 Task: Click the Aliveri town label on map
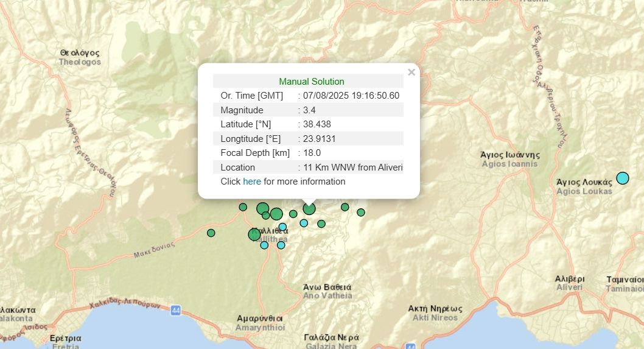(x=569, y=283)
